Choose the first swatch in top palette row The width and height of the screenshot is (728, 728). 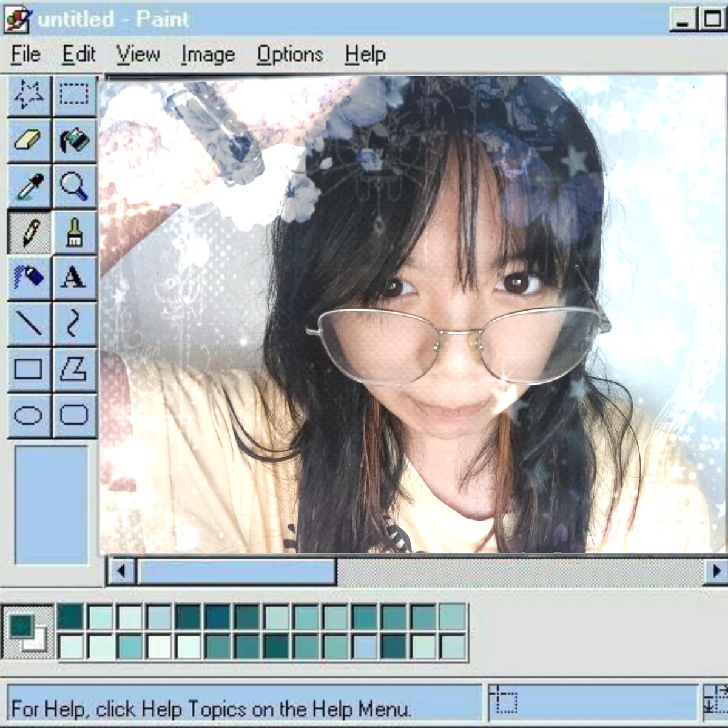tap(70, 617)
